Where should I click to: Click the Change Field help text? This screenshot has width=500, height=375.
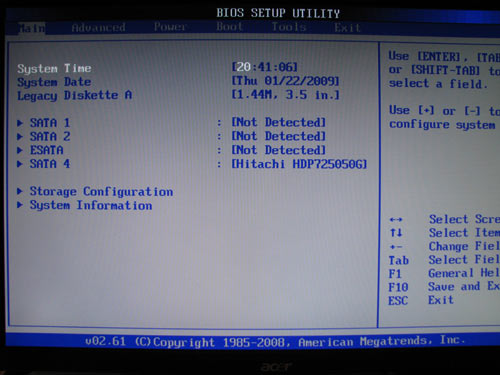[464, 246]
